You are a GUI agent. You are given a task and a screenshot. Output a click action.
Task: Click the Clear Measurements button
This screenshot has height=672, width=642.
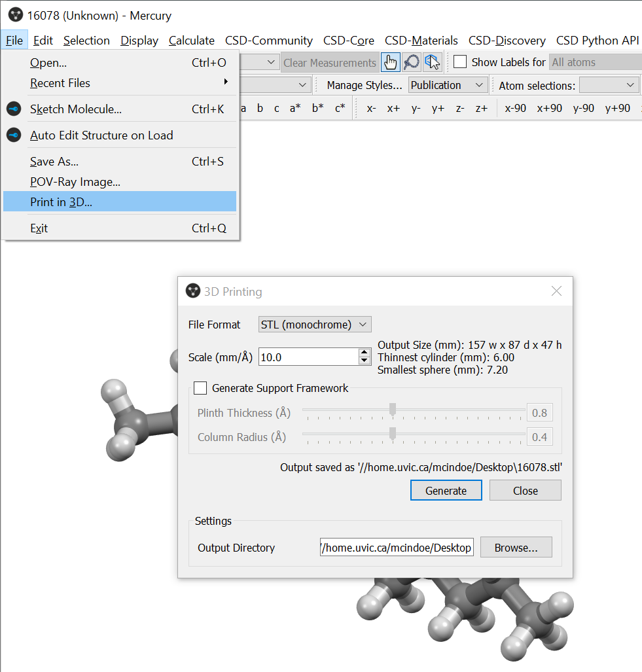point(330,63)
